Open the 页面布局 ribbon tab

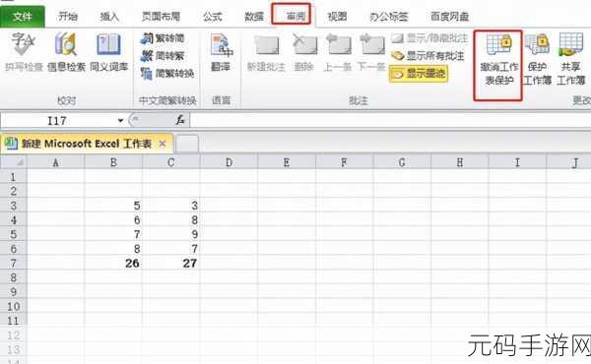pyautogui.click(x=161, y=17)
